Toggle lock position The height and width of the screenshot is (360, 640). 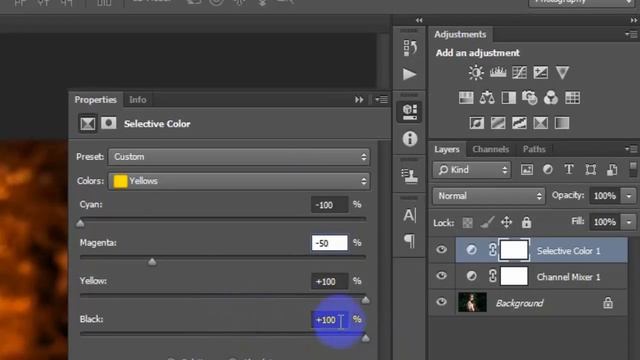pyautogui.click(x=507, y=222)
